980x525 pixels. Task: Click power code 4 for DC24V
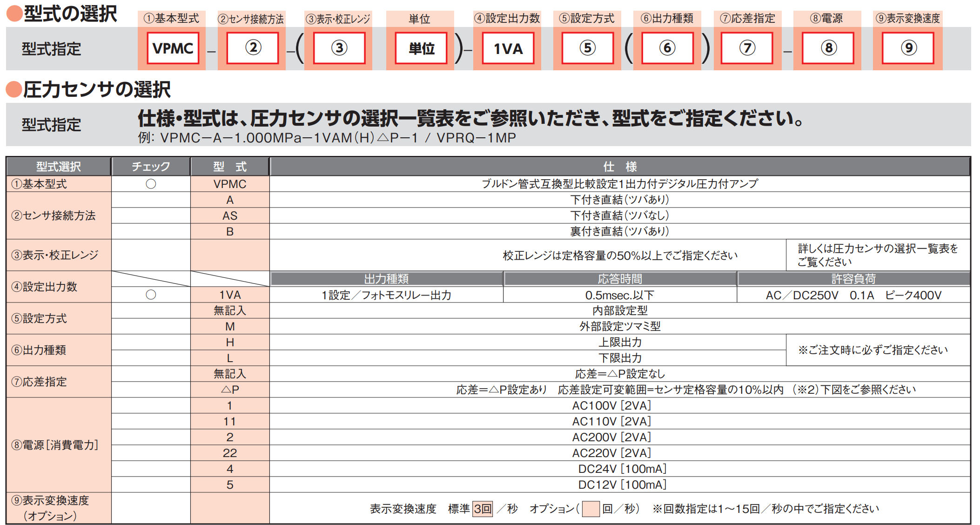click(x=230, y=469)
